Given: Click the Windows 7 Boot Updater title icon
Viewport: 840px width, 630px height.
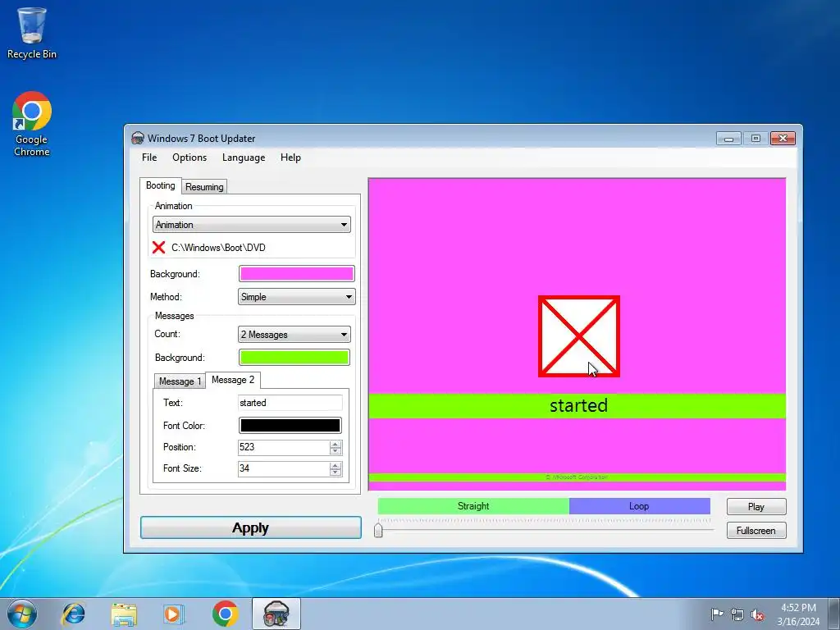Looking at the screenshot, I should [x=138, y=138].
